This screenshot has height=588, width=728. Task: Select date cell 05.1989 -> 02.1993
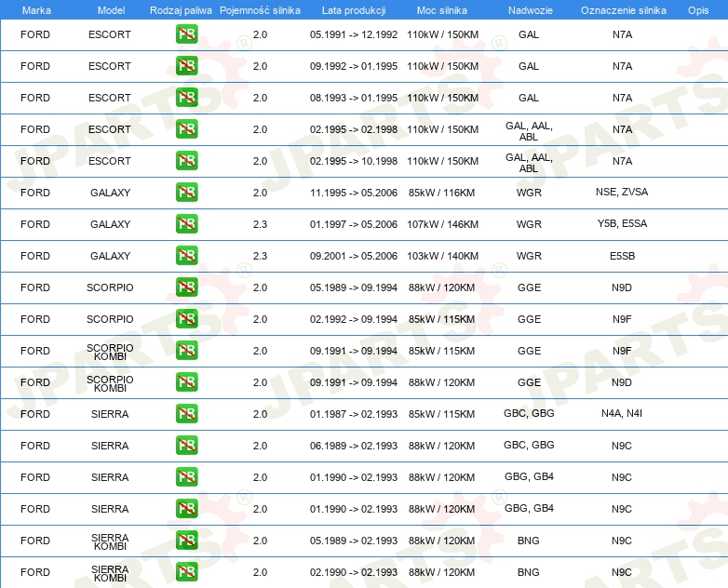[354, 541]
